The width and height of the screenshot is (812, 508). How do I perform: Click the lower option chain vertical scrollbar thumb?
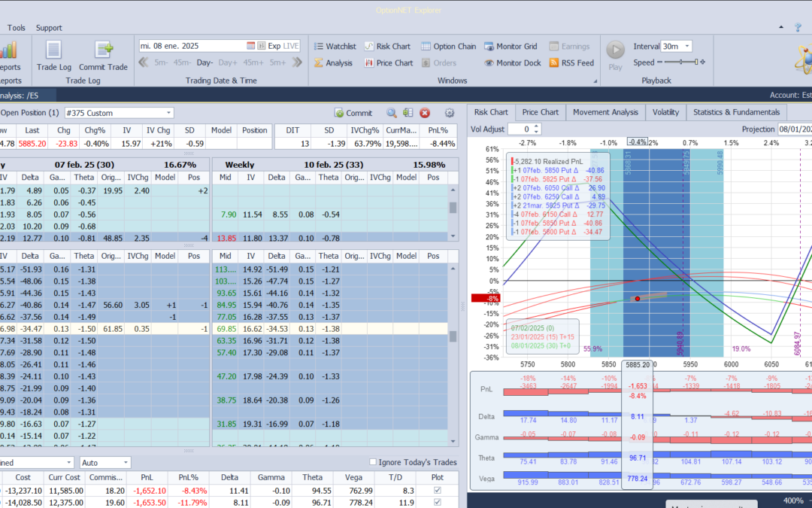(453, 337)
